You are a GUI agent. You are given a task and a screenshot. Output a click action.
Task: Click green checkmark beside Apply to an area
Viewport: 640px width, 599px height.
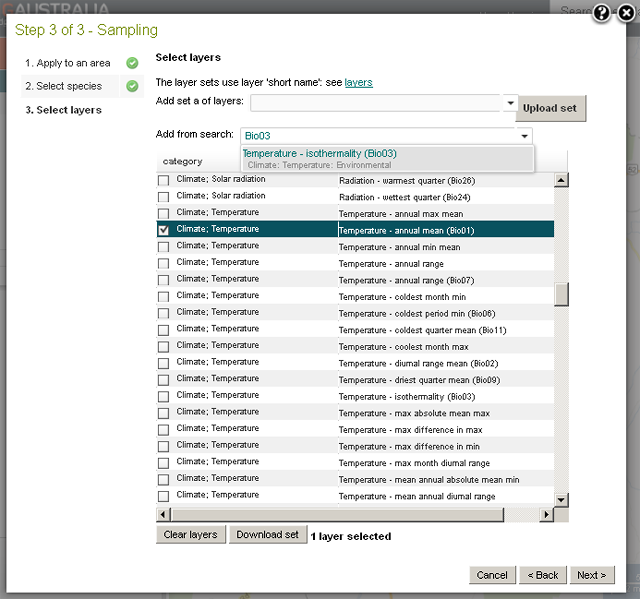point(132,63)
